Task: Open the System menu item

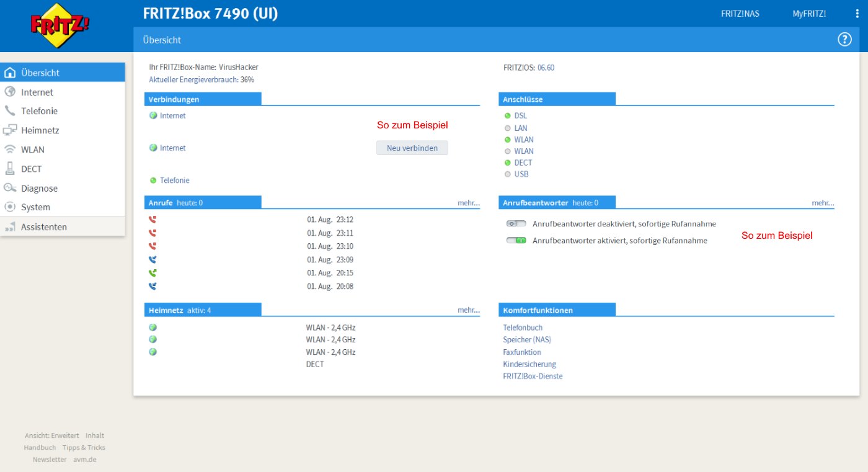Action: [x=62, y=207]
